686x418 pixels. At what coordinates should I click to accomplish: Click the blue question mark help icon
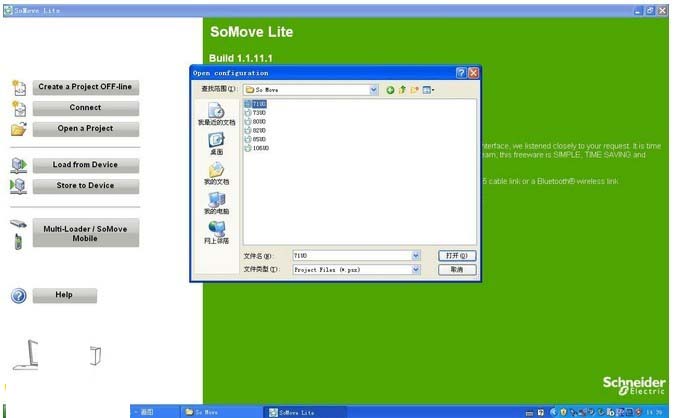pos(19,296)
